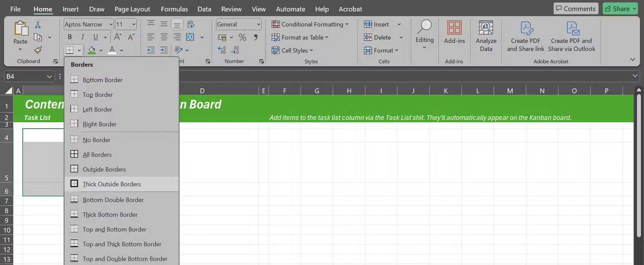Toggle Middle Align vertical alignment
Viewport: 644px width, 265px height.
pyautogui.click(x=164, y=24)
